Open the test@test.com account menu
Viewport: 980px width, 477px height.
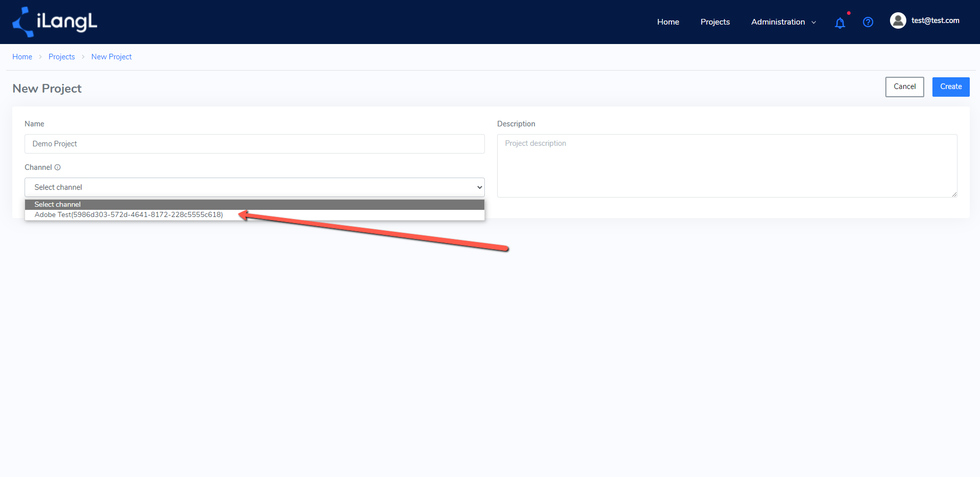935,20
